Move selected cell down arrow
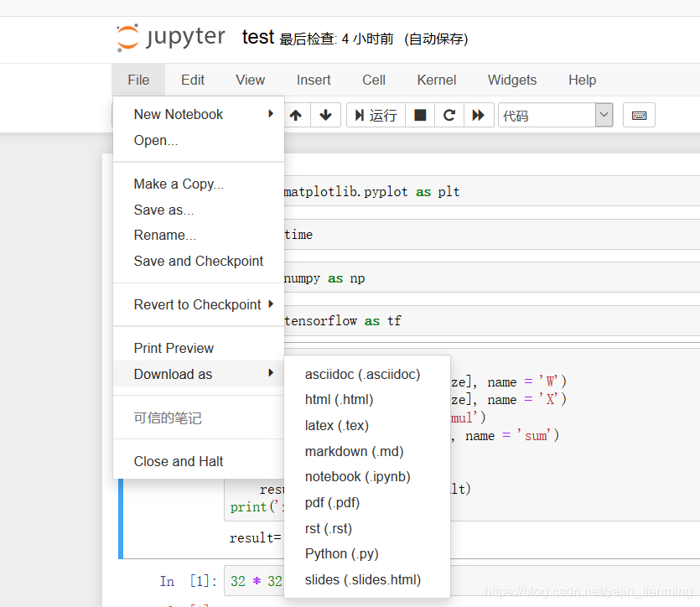The image size is (700, 607). pyautogui.click(x=326, y=116)
